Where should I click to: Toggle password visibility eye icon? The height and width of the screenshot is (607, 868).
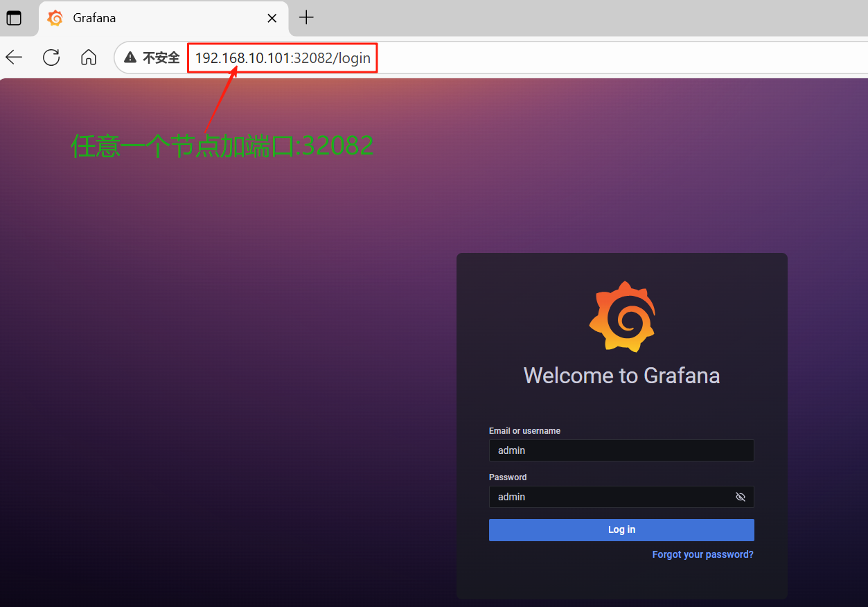[740, 497]
